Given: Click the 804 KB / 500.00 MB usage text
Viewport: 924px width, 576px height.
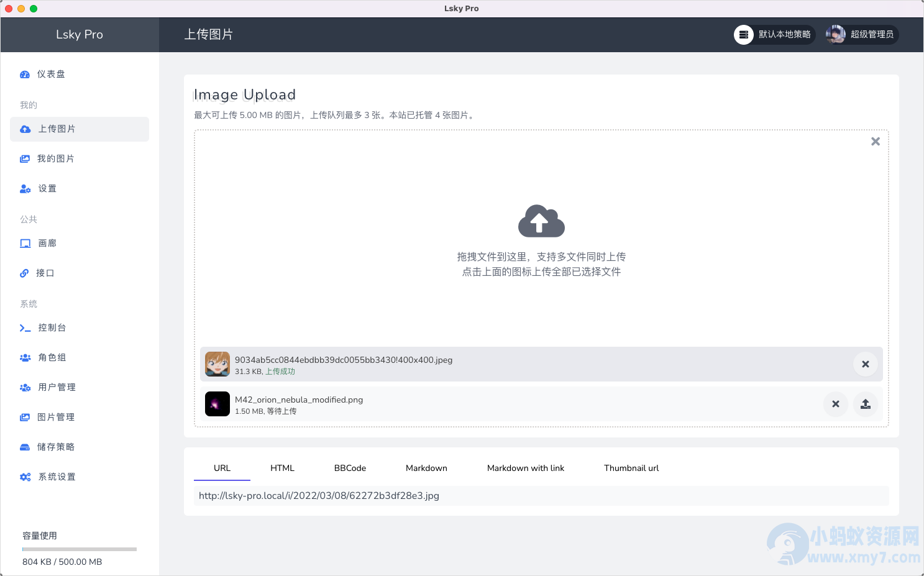Looking at the screenshot, I should [x=62, y=562].
